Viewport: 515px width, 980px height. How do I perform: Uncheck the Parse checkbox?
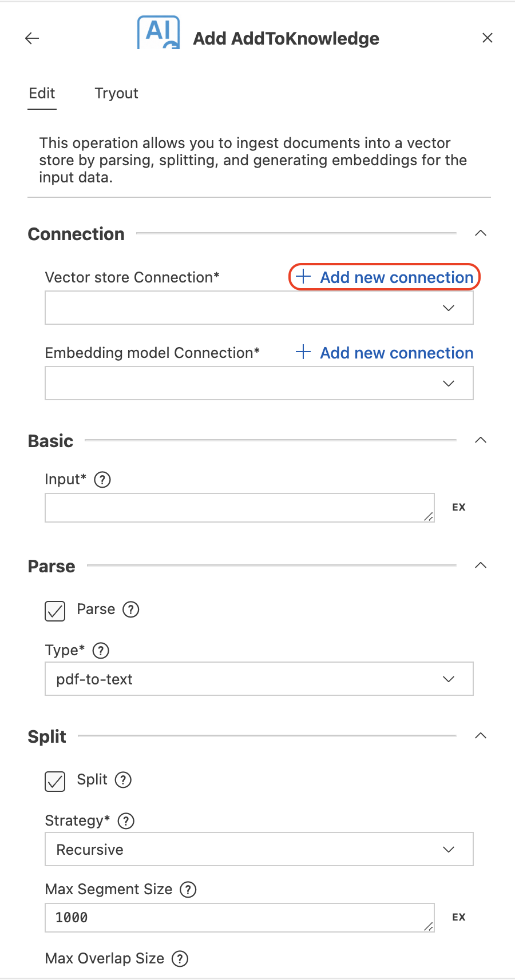click(55, 611)
